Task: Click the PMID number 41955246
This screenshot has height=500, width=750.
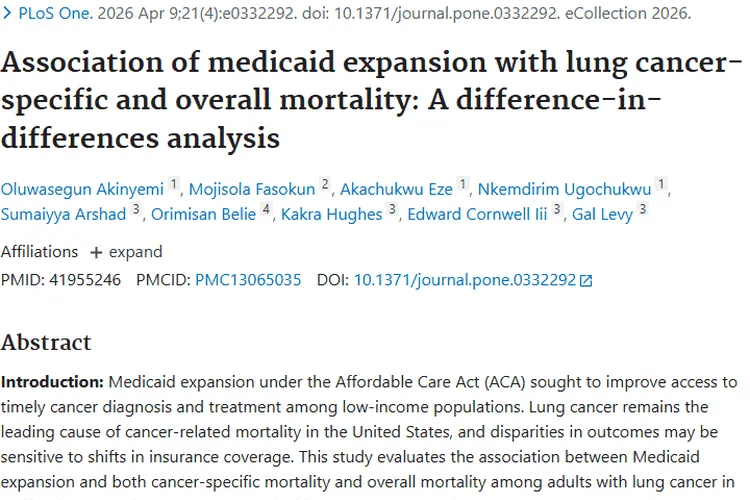Action: 83,280
